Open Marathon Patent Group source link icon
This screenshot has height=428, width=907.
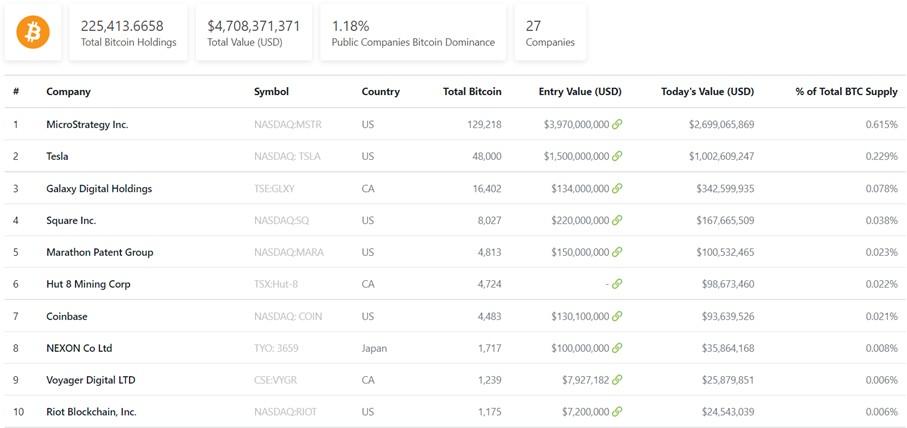(617, 252)
